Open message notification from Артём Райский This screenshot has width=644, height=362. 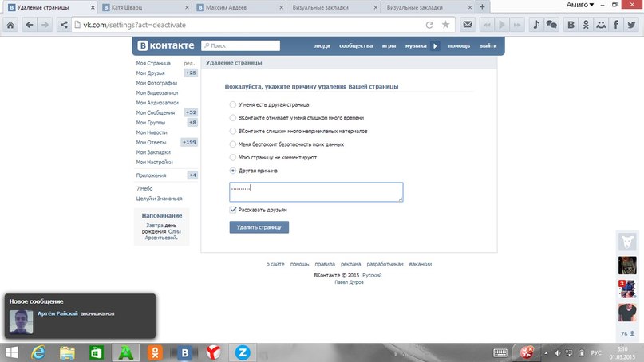click(x=80, y=316)
